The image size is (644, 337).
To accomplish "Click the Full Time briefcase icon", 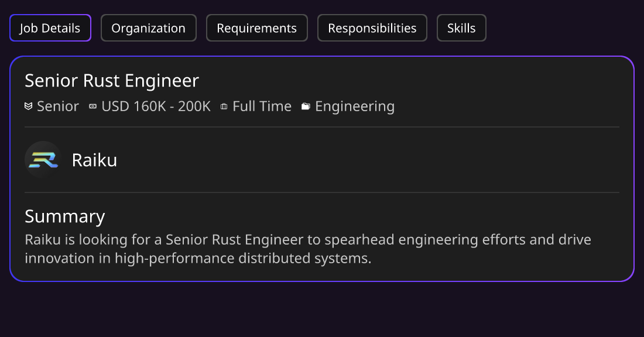I will point(224,106).
